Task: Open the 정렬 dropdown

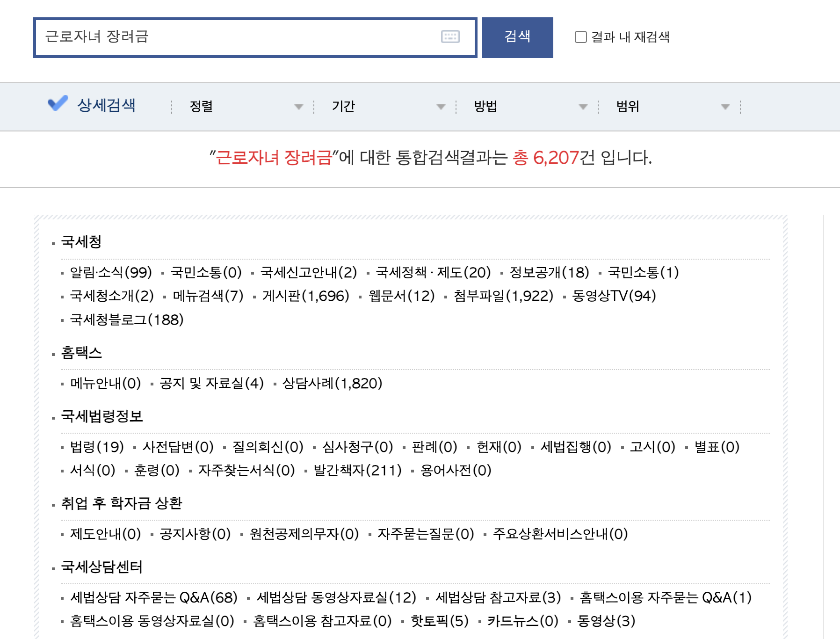Action: coord(246,107)
